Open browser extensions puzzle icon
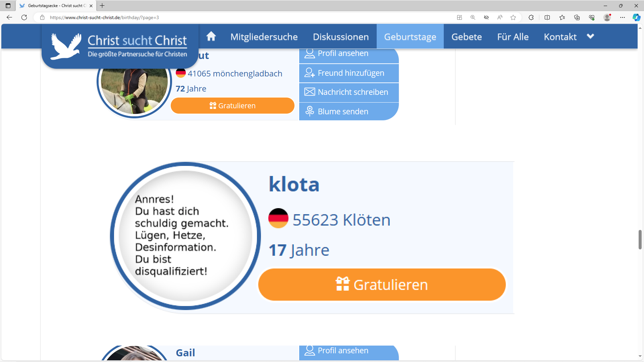This screenshot has height=362, width=644. click(x=531, y=17)
